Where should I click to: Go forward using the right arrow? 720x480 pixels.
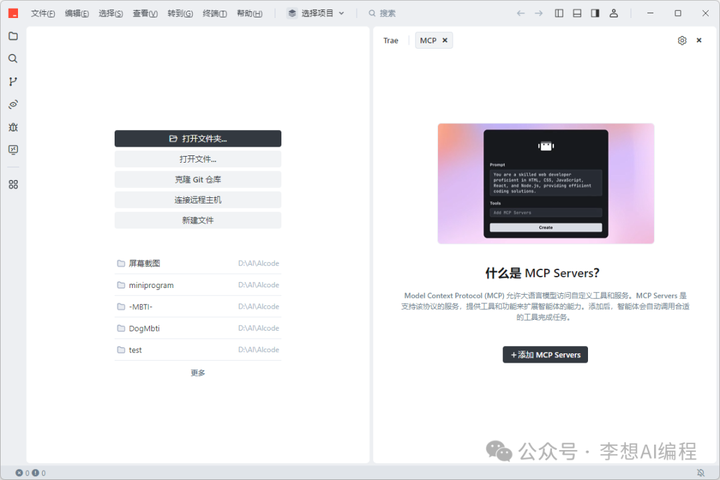point(539,13)
